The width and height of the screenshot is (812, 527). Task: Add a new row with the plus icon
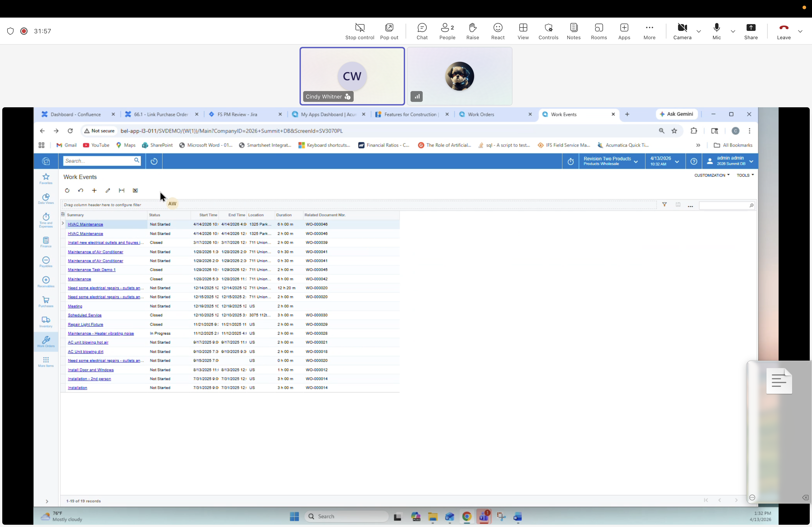[95, 190]
